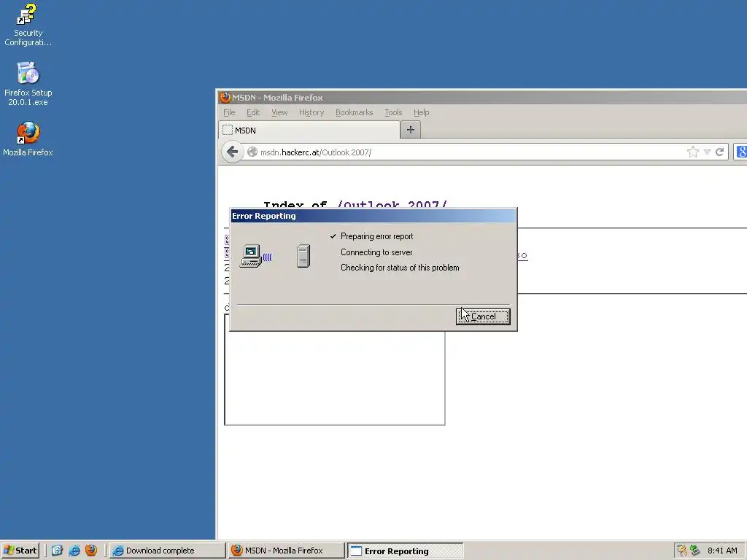This screenshot has height=560, width=747.
Task: Click the bookmark star icon in the address bar
Action: click(693, 152)
